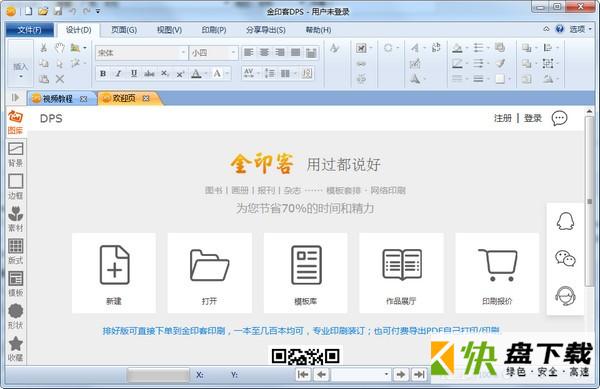Go to the first page
600x389 pixels.
click(x=303, y=374)
